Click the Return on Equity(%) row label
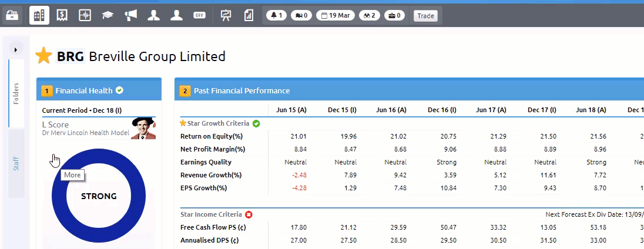Image resolution: width=644 pixels, height=249 pixels. 212,136
